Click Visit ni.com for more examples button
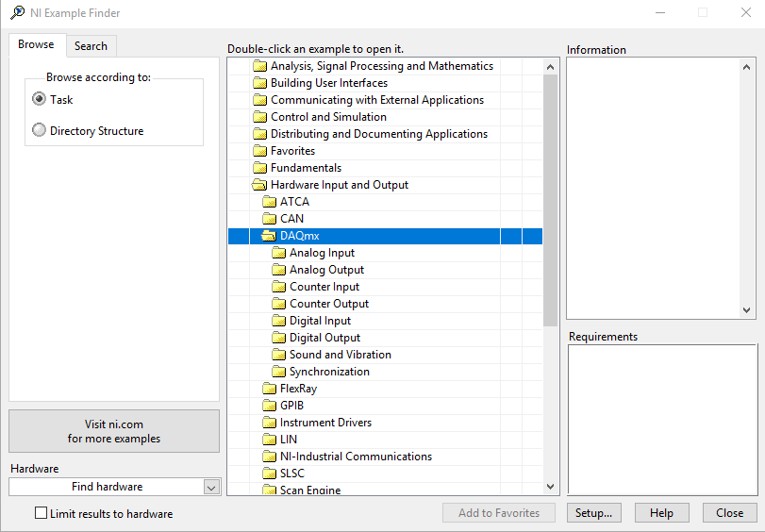This screenshot has height=532, width=765. [x=114, y=431]
